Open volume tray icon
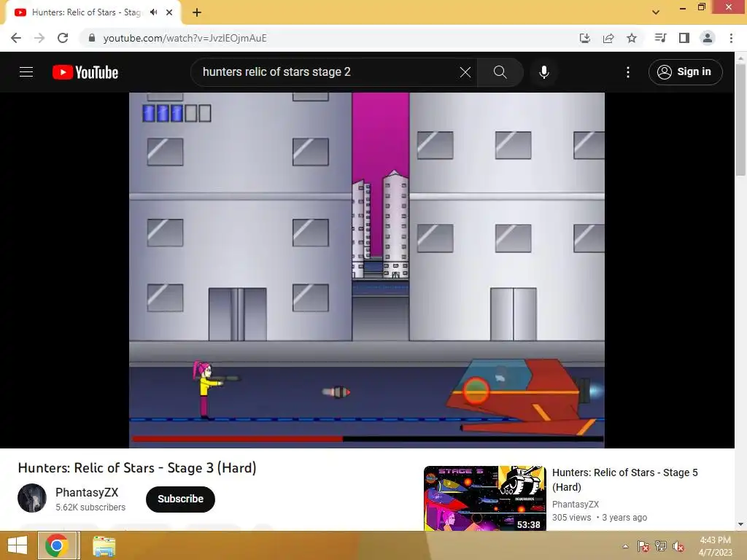Image resolution: width=747 pixels, height=560 pixels. (678, 546)
